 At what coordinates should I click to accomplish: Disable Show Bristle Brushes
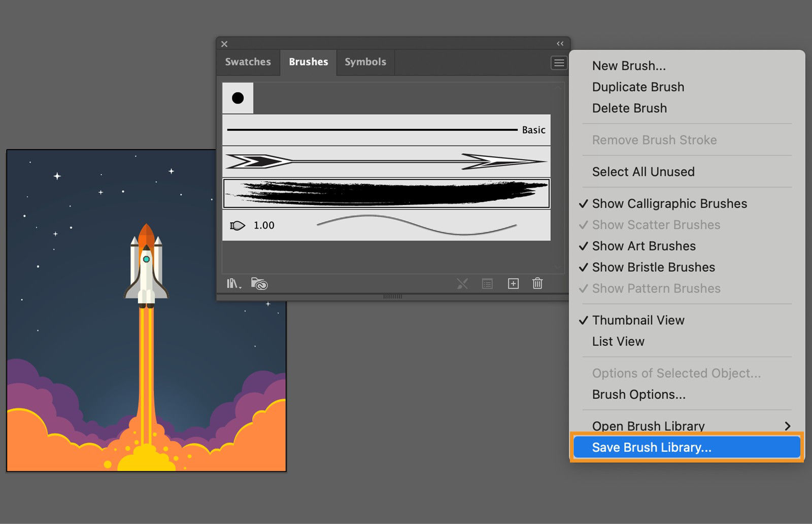click(653, 267)
